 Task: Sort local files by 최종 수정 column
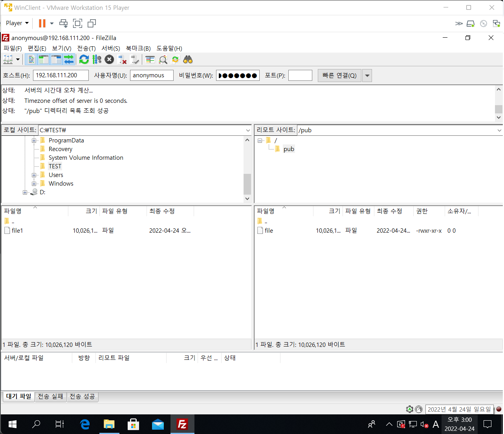tap(170, 211)
